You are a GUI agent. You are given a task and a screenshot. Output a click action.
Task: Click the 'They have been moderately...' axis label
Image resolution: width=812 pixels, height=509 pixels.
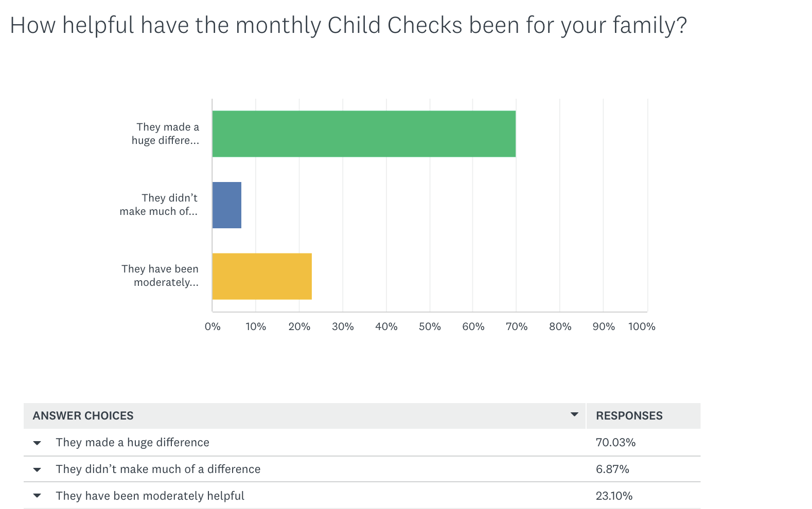[161, 276]
